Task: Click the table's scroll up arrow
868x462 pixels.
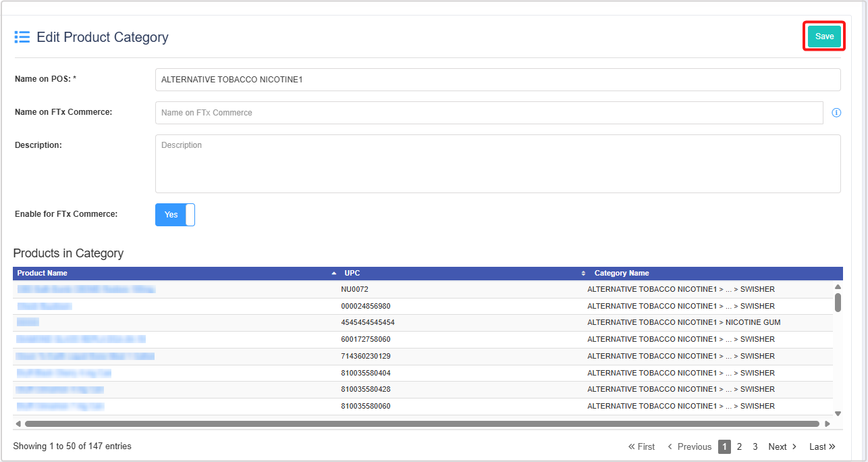Action: (838, 286)
